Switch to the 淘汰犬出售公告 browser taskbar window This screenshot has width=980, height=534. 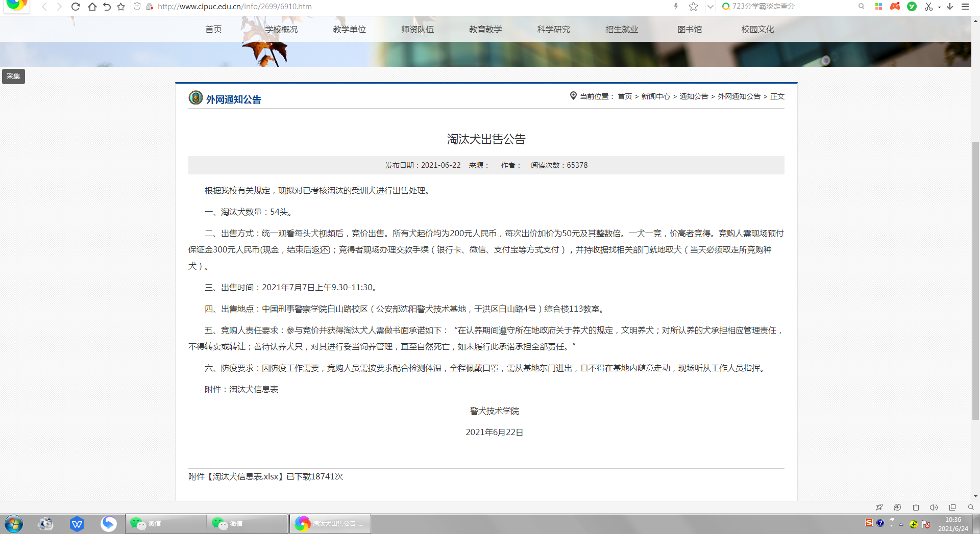click(330, 524)
